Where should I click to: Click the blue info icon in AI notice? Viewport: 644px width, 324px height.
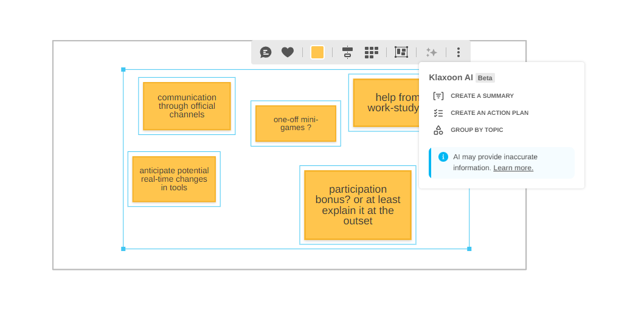(443, 157)
